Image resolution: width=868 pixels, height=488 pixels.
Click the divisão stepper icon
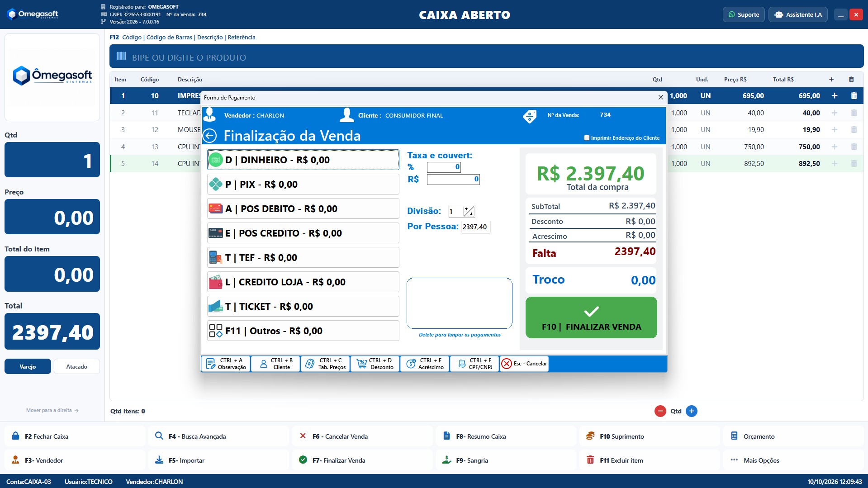click(x=469, y=211)
